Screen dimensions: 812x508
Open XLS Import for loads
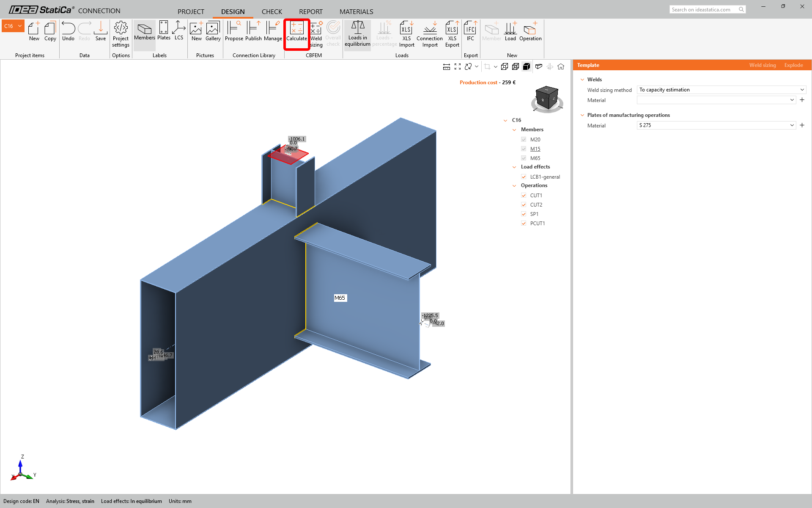tap(406, 34)
